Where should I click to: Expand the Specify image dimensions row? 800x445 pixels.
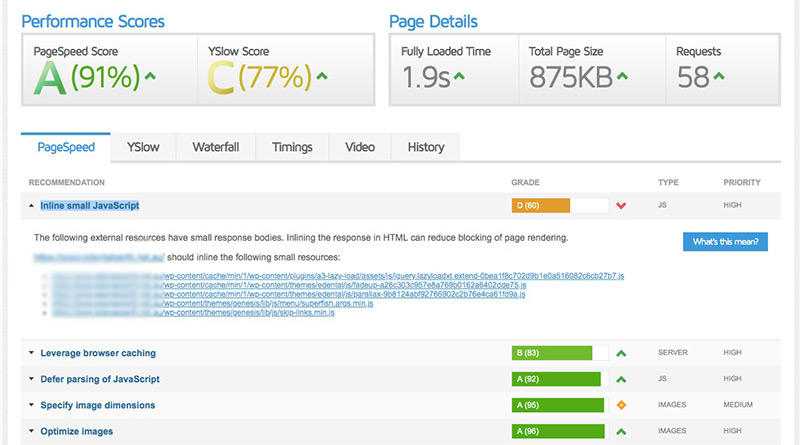pos(31,405)
